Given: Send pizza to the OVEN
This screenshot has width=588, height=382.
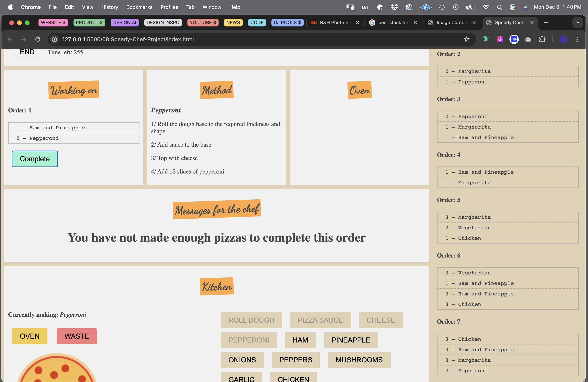Looking at the screenshot, I should [x=30, y=336].
